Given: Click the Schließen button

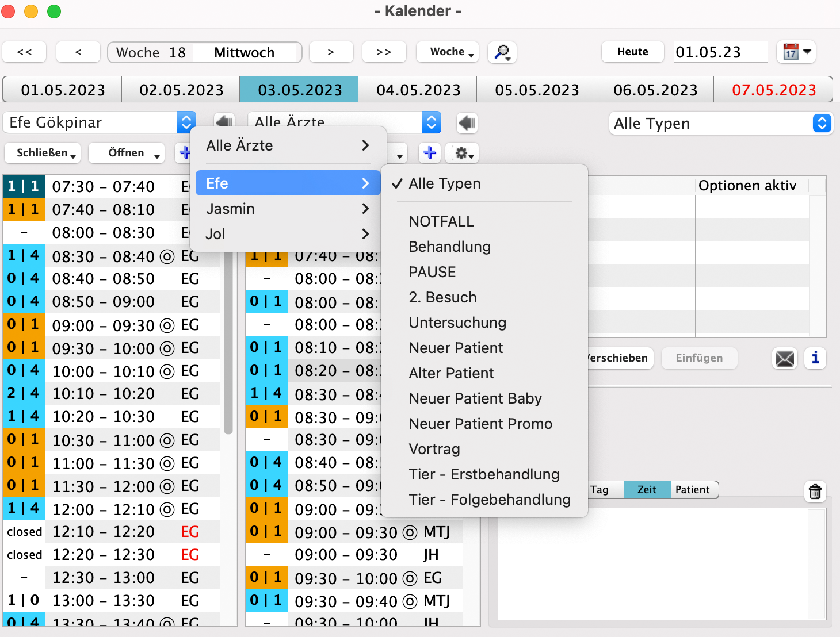Looking at the screenshot, I should [43, 153].
